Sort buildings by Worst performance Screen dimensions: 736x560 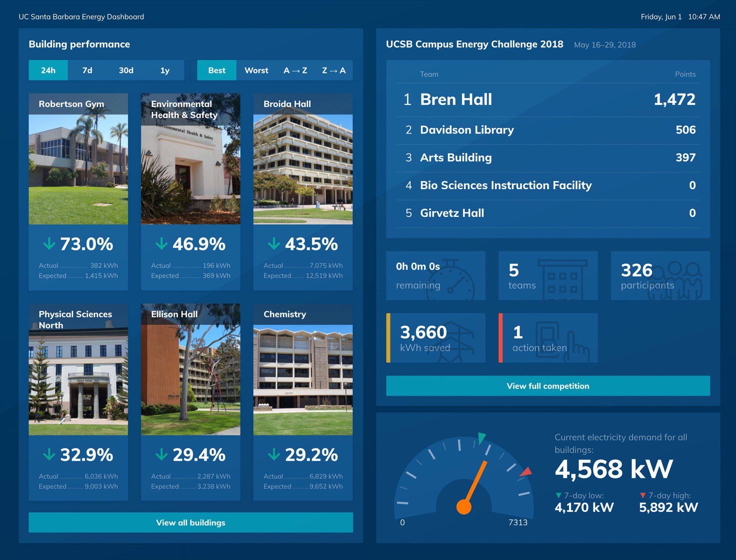coord(256,70)
